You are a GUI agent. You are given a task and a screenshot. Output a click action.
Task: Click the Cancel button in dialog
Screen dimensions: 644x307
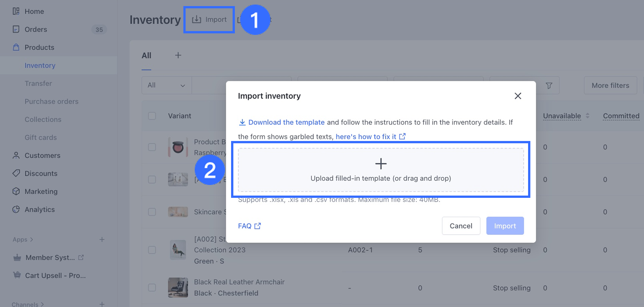(x=461, y=226)
